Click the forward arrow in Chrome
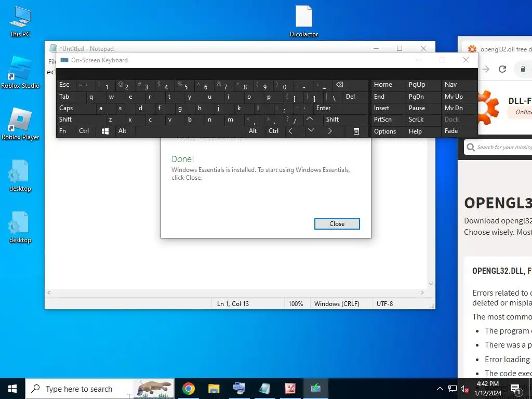 coord(486,69)
